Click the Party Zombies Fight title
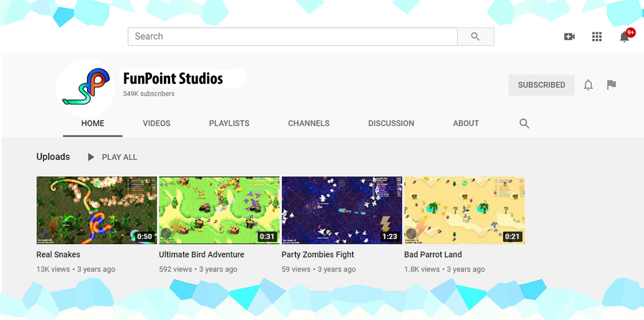Screen dimensions: 644x320 pyautogui.click(x=318, y=254)
